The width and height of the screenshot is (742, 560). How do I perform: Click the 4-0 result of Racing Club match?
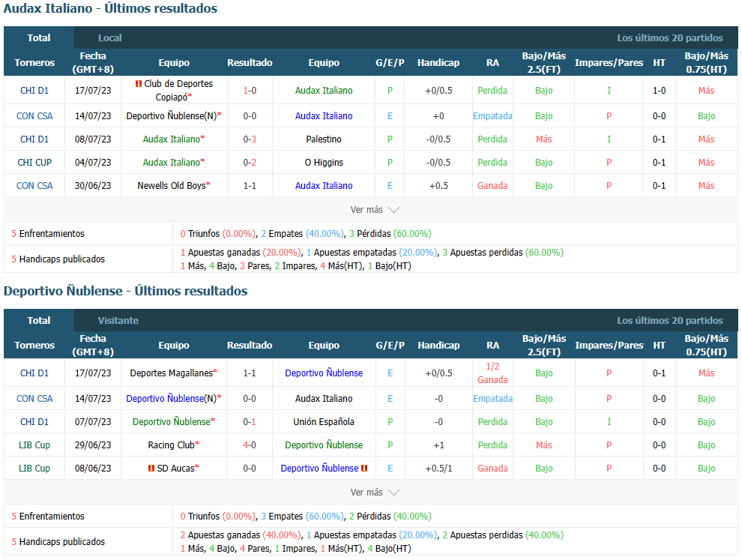pyautogui.click(x=250, y=445)
